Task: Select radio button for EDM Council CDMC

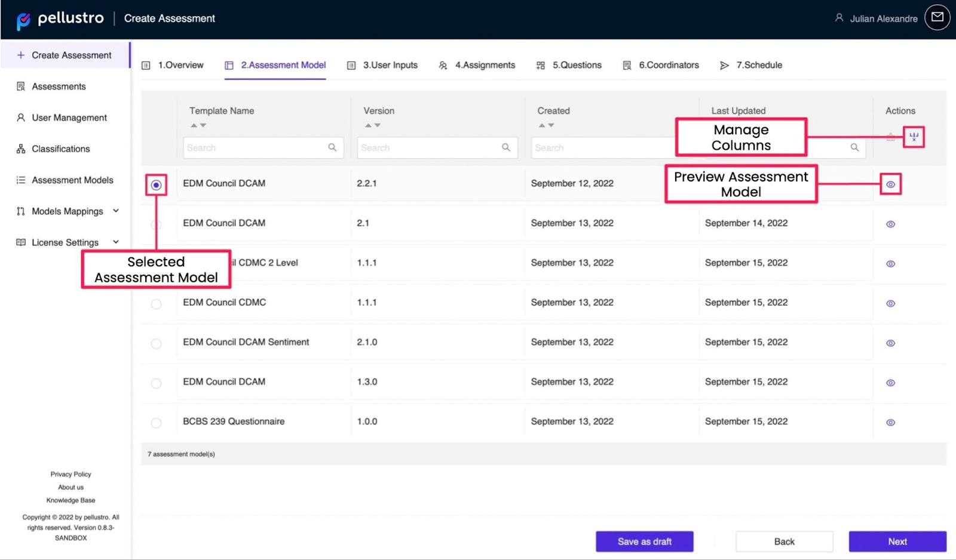Action: click(x=156, y=304)
